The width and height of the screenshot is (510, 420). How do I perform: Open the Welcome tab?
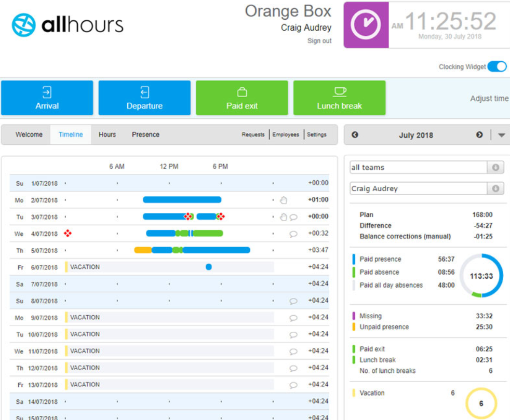pyautogui.click(x=29, y=134)
